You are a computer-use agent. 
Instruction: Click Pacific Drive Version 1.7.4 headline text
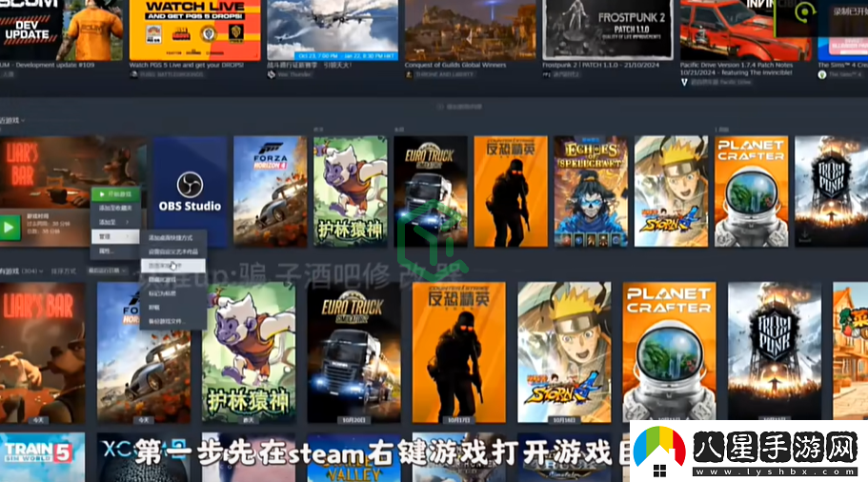(x=737, y=68)
